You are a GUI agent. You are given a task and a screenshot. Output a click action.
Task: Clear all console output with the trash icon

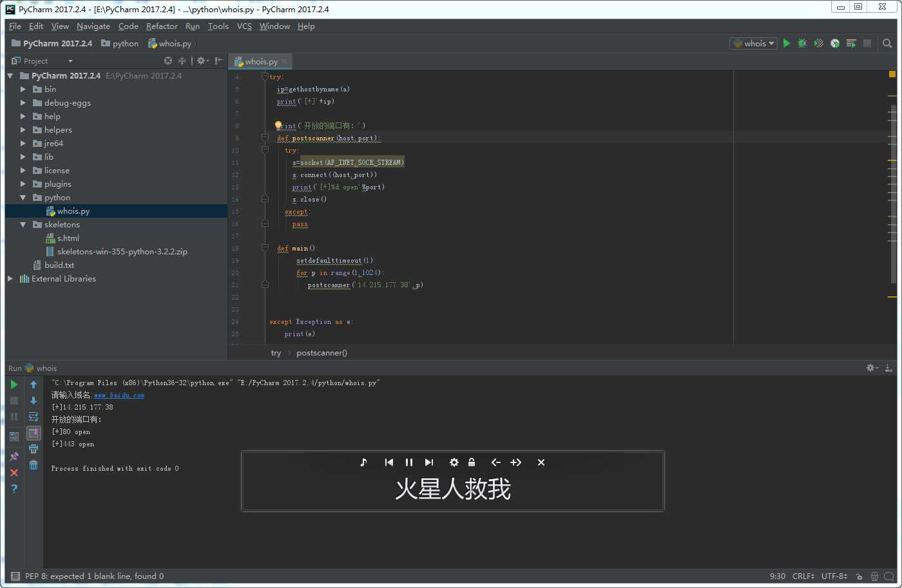click(x=34, y=465)
